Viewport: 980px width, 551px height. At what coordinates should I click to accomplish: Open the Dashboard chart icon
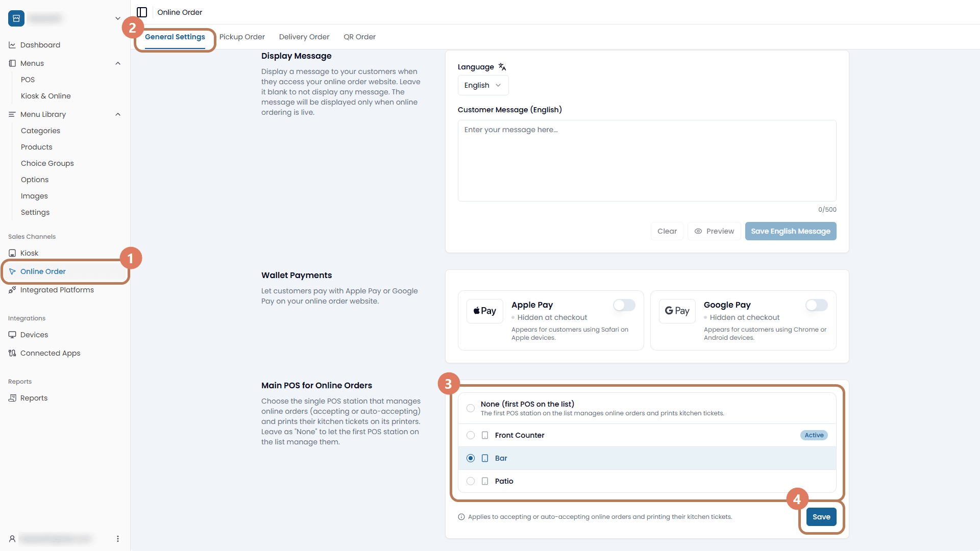coord(12,45)
